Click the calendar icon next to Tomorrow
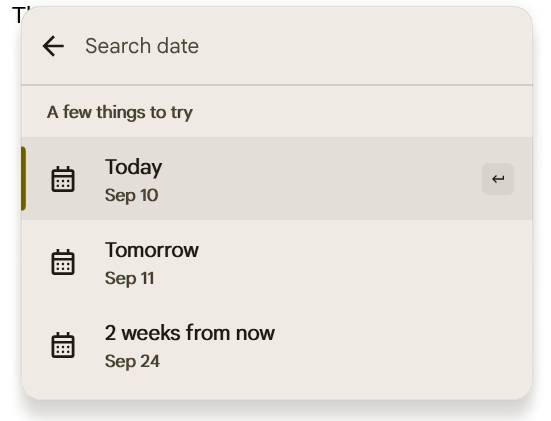 [63, 262]
